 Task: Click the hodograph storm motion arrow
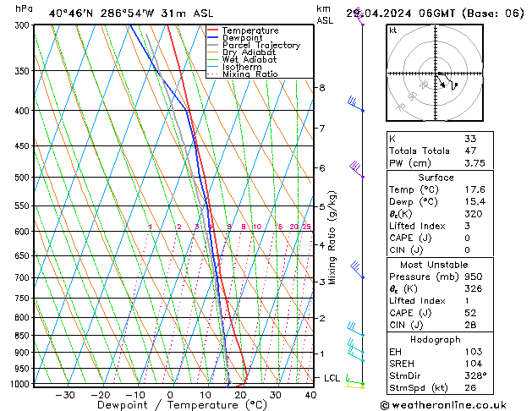[442, 82]
